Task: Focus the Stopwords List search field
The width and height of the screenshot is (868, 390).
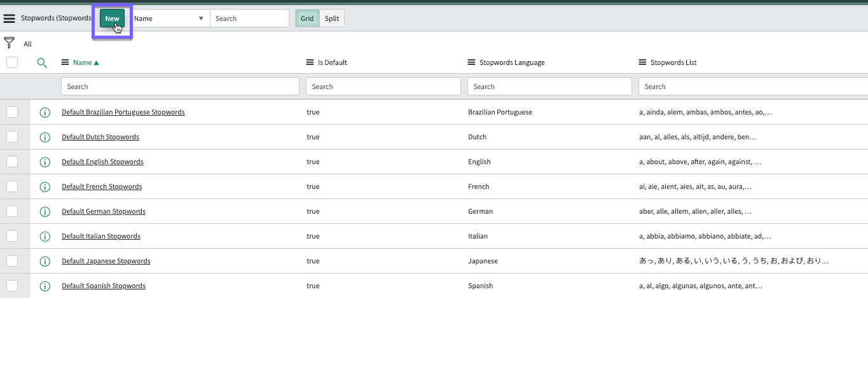Action: click(753, 87)
